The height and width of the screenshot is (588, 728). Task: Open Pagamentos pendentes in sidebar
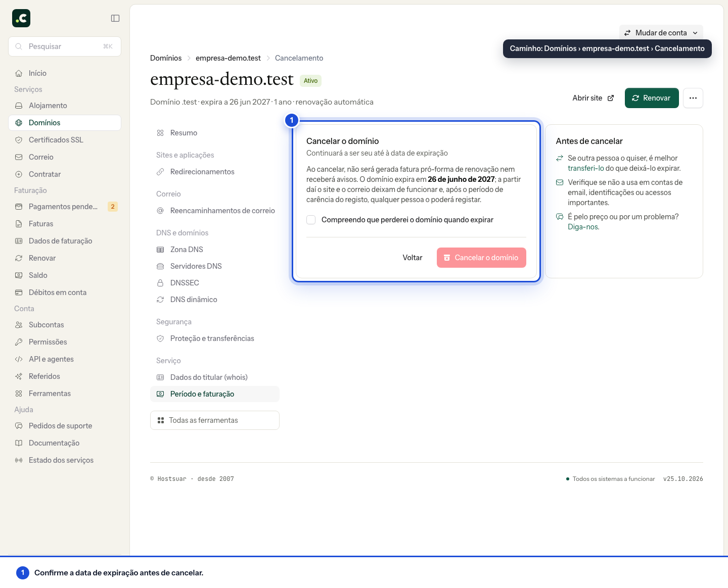coord(65,207)
